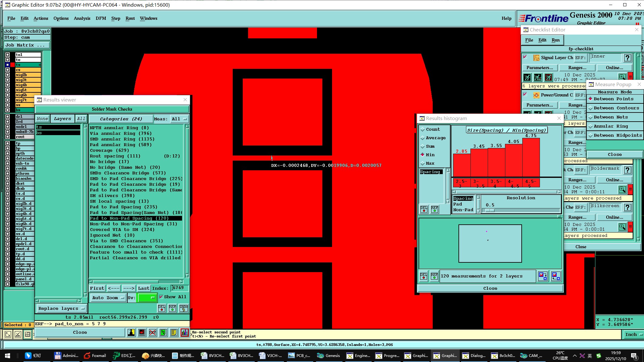
Task: Click the crossed-out REF icon
Action: [153, 332]
